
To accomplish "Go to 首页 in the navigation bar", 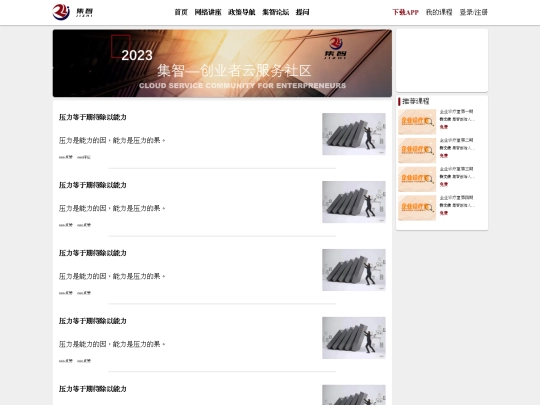I will pos(181,12).
